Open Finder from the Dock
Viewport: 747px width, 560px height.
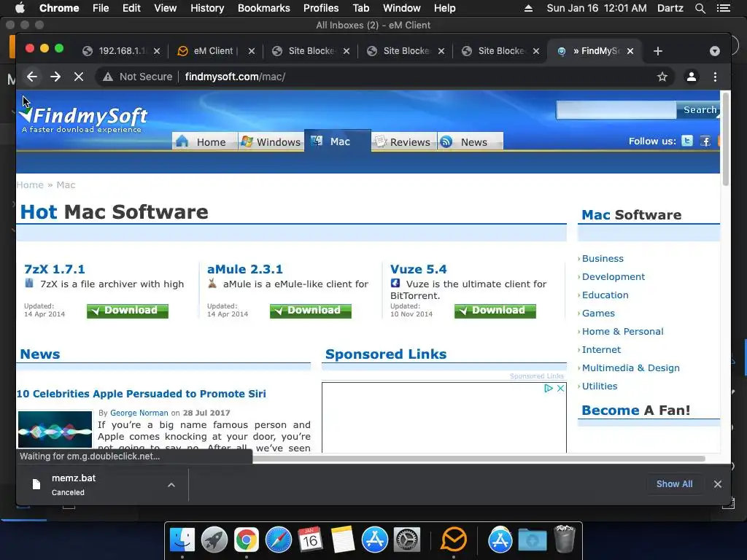click(x=182, y=540)
